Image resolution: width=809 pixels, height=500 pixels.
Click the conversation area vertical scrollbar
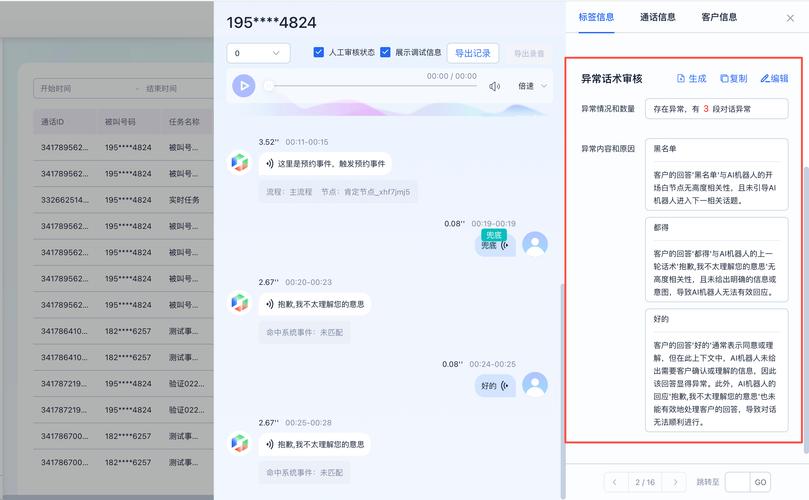(562, 392)
